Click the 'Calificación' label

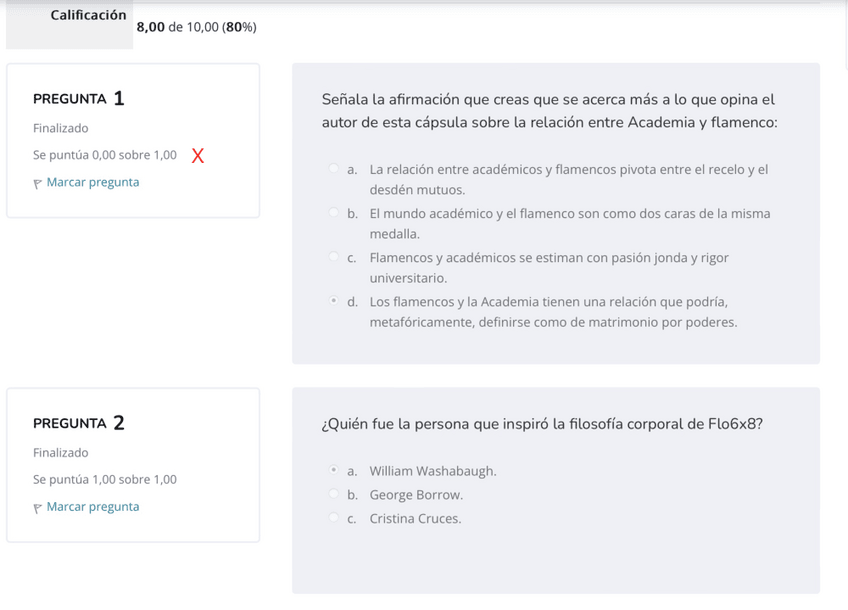88,15
